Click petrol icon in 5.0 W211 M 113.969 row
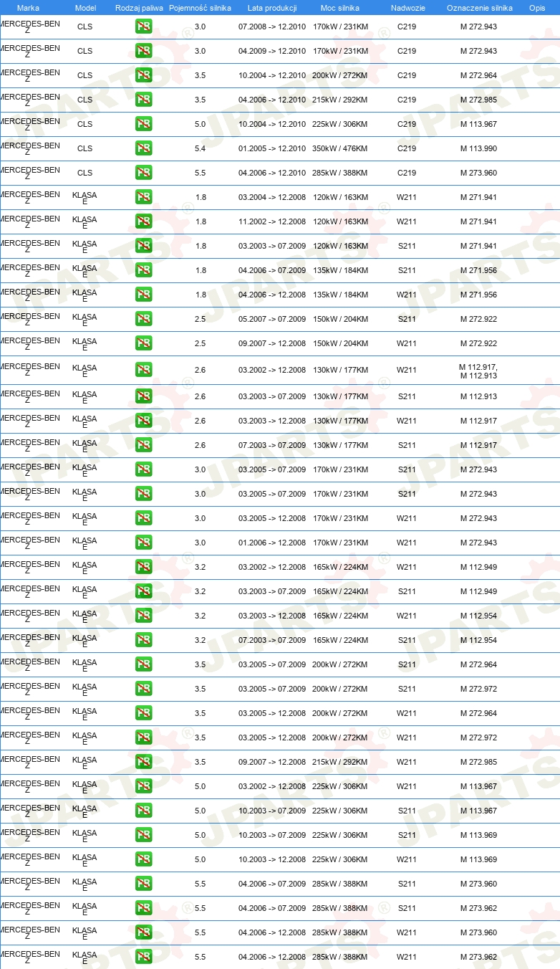Viewport: 560px width, 969px height. coord(143,859)
